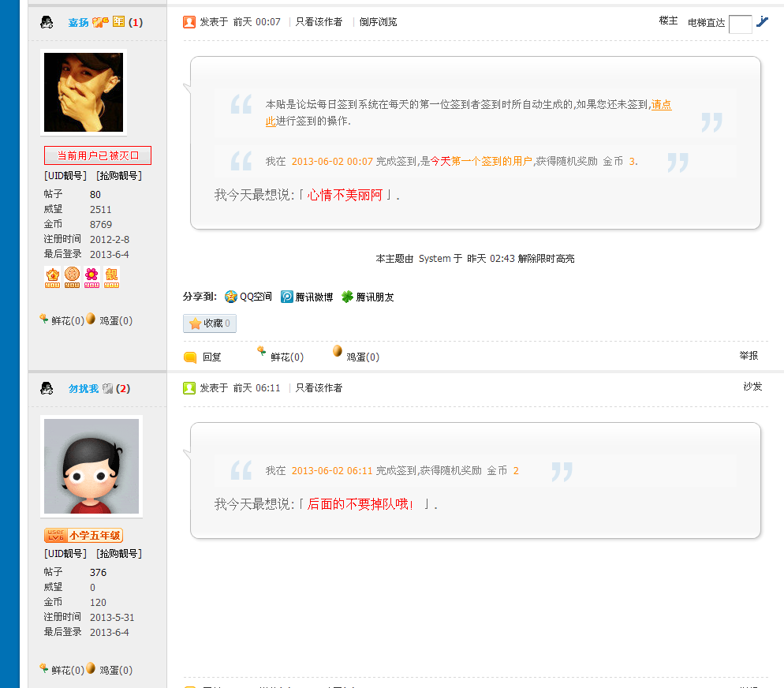Click 倒序浏览 link
This screenshot has height=688, width=784.
coord(378,22)
